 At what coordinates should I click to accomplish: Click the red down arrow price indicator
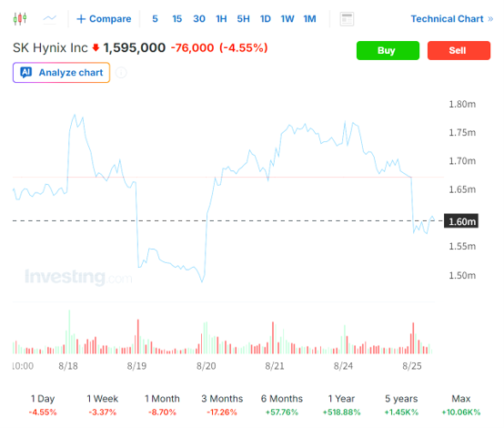click(x=96, y=48)
